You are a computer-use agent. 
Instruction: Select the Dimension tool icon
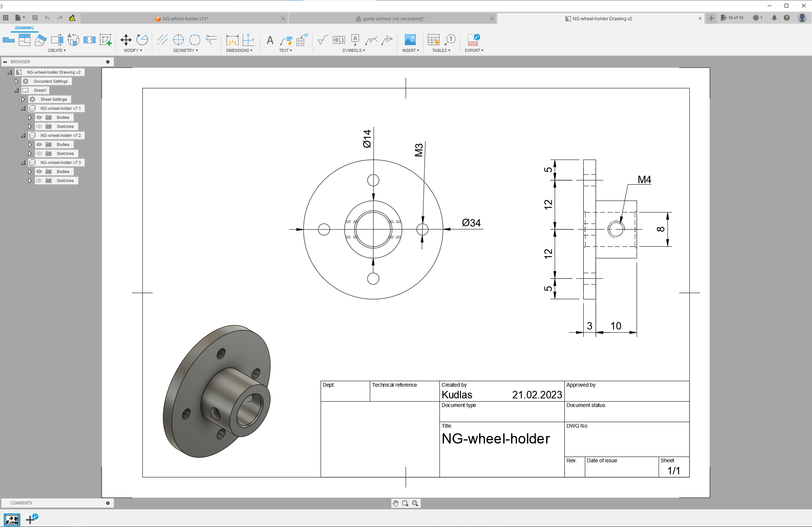[x=232, y=40]
